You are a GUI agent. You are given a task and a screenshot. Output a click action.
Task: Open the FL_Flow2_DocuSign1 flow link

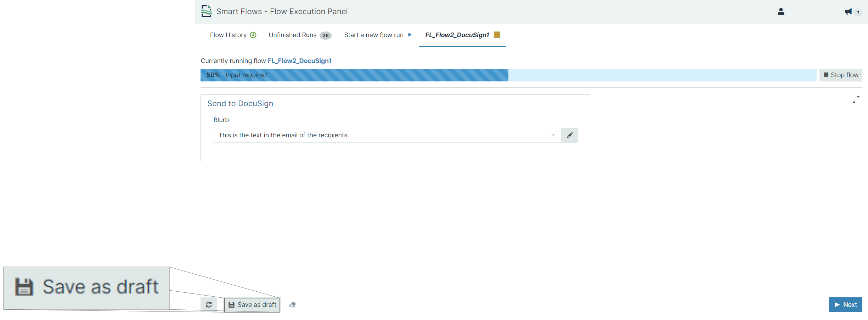point(300,61)
